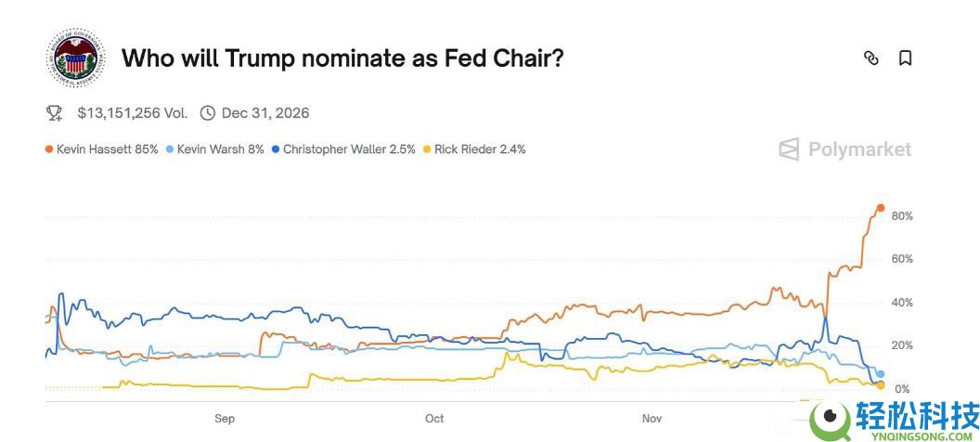Select the Kevin Warsh 8% legend entry
The image size is (980, 442).
(x=214, y=149)
